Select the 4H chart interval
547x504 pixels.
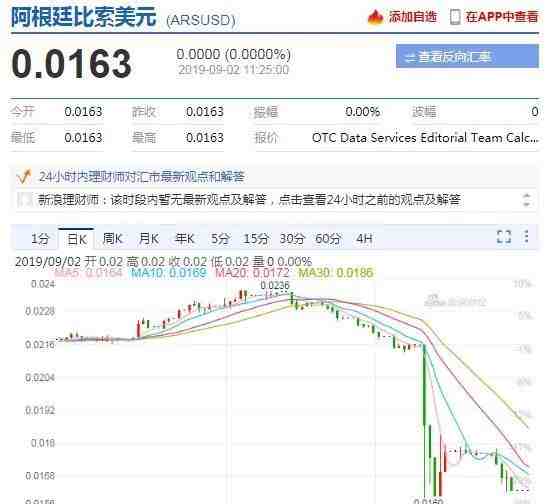coord(364,239)
